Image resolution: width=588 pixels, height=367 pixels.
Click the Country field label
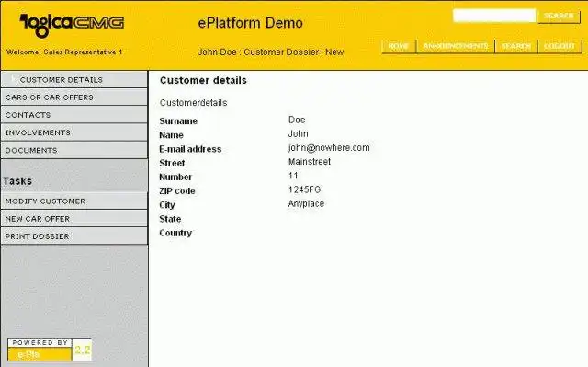coord(175,233)
